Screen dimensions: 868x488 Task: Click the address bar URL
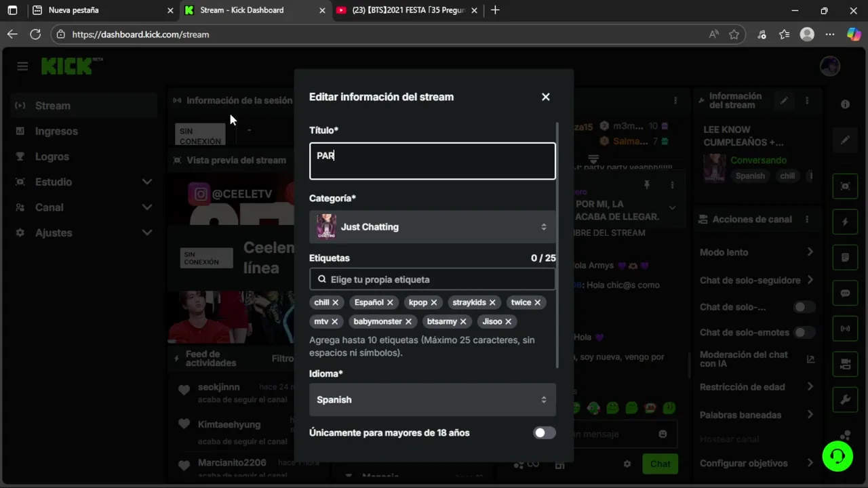pos(140,35)
